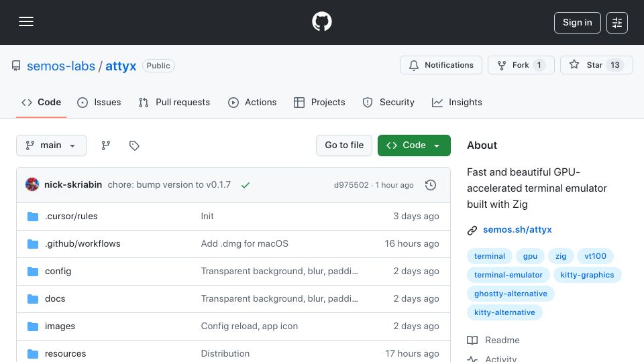Click the folder icon beside docs

tap(33, 299)
